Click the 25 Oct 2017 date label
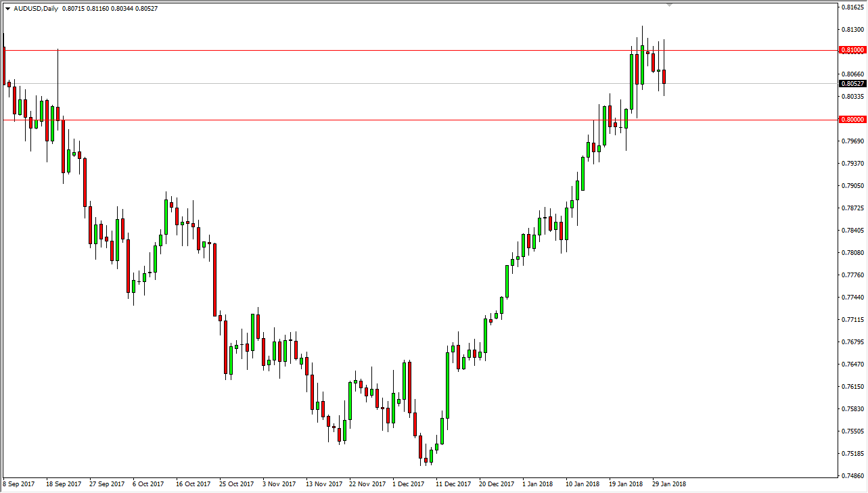The width and height of the screenshot is (868, 493). (x=237, y=484)
